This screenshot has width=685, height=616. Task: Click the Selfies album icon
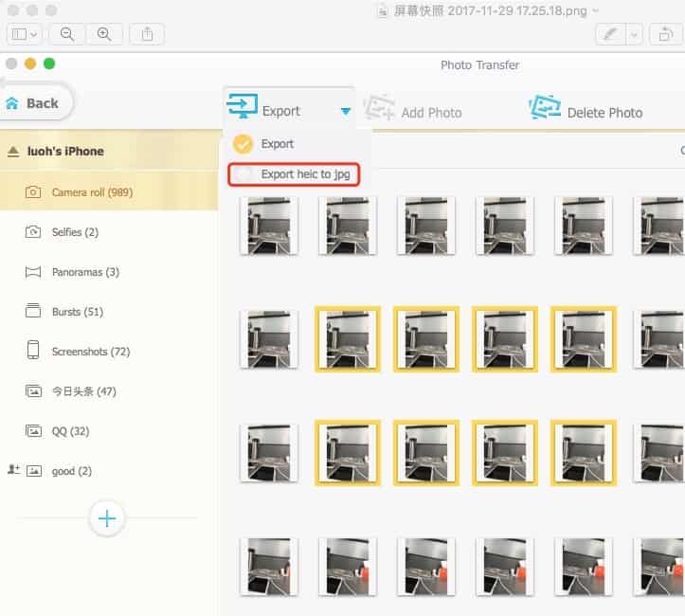(33, 232)
